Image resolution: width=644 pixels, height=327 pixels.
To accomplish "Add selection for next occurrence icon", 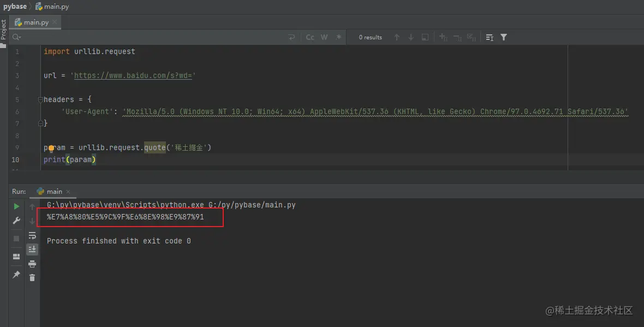I will [443, 37].
